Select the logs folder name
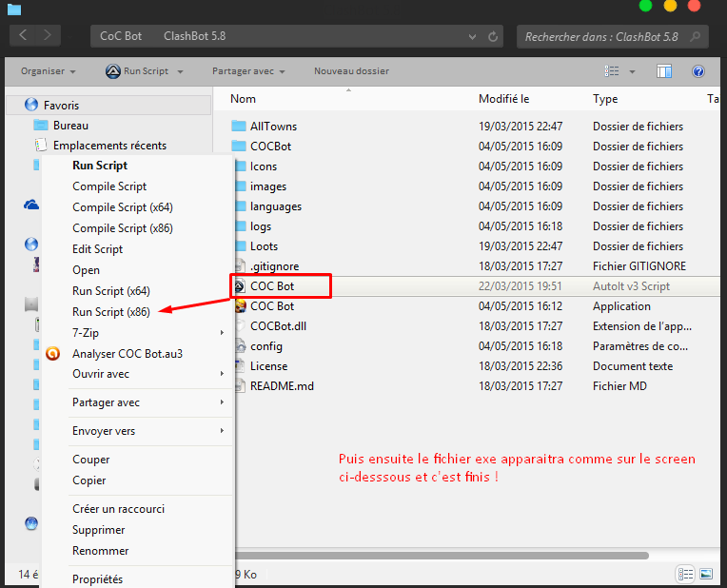The image size is (727, 588). [x=261, y=225]
